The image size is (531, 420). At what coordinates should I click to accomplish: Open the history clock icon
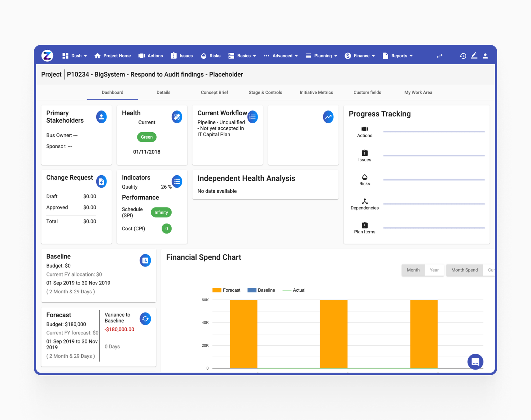[x=463, y=56]
